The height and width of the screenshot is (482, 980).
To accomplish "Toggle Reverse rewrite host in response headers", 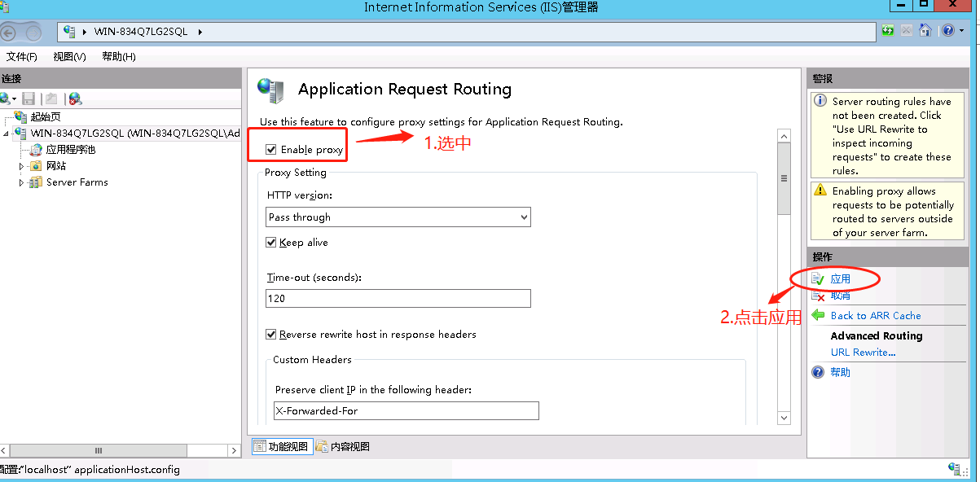I will point(271,335).
